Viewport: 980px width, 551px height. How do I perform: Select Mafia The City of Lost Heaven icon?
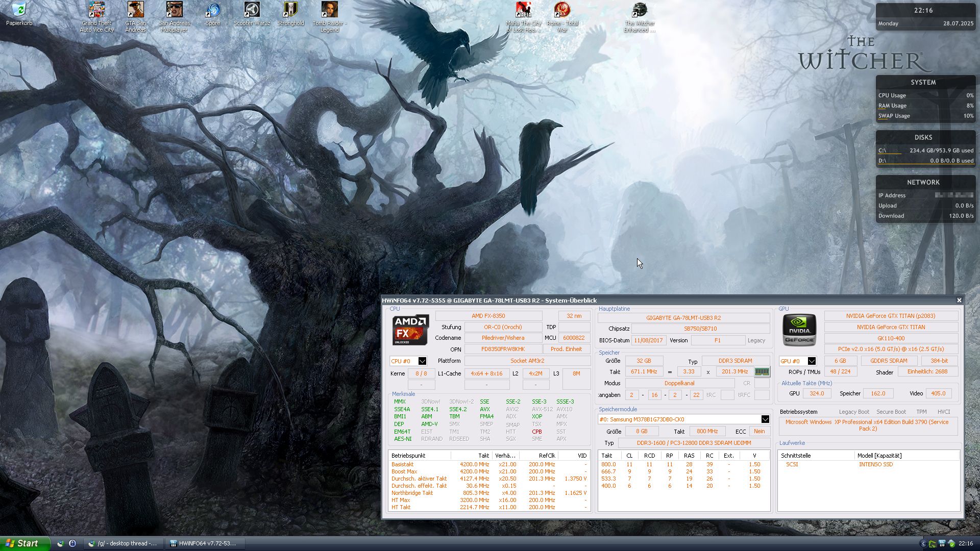point(523,16)
